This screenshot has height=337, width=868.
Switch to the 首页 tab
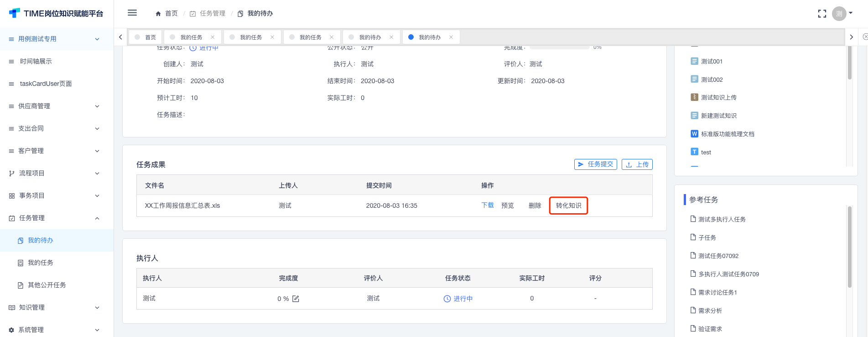tap(145, 37)
